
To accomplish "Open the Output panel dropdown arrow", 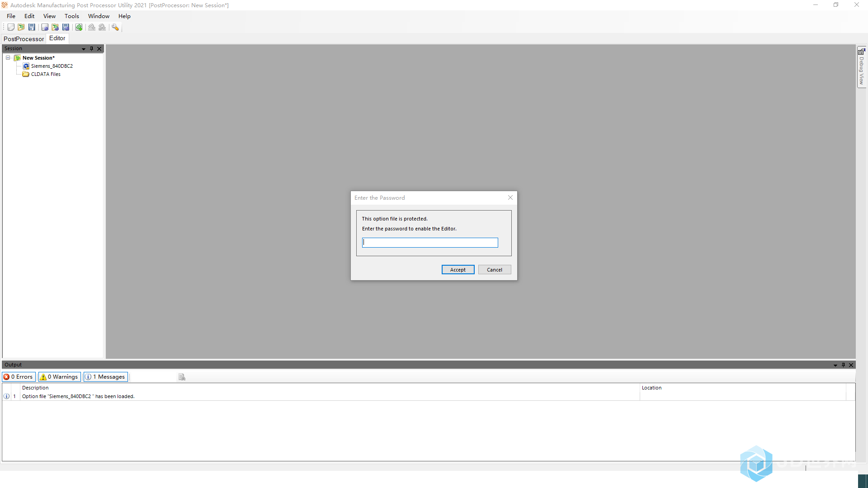I will point(835,365).
